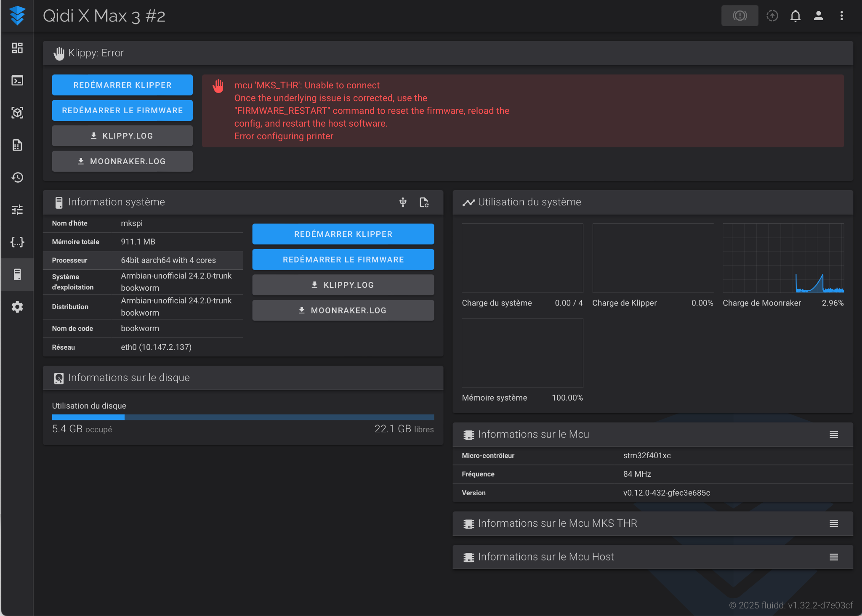Click the emergency stop button in header
This screenshot has width=862, height=616.
click(740, 16)
